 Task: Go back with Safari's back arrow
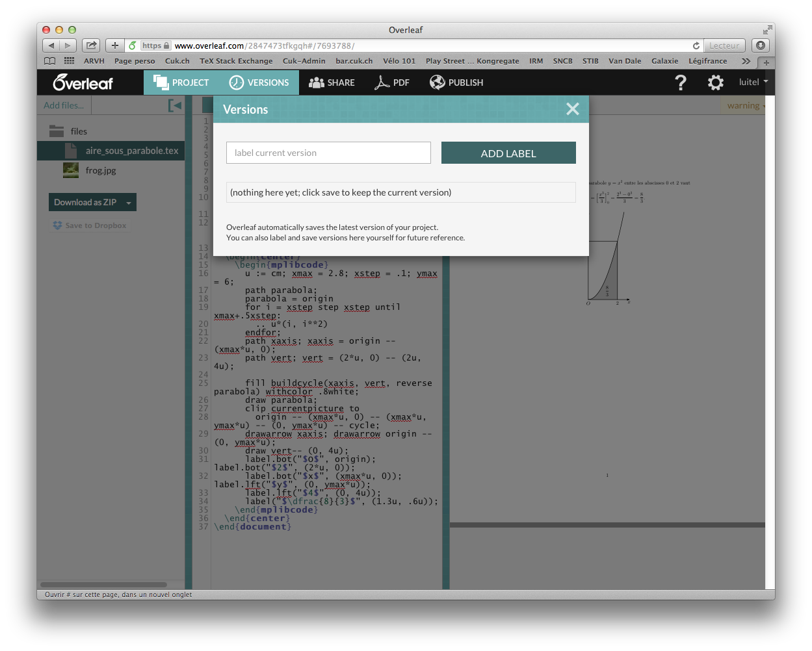(x=51, y=45)
